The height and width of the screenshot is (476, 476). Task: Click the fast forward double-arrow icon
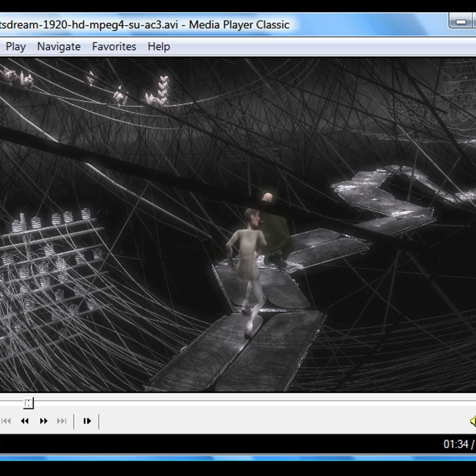click(x=44, y=421)
